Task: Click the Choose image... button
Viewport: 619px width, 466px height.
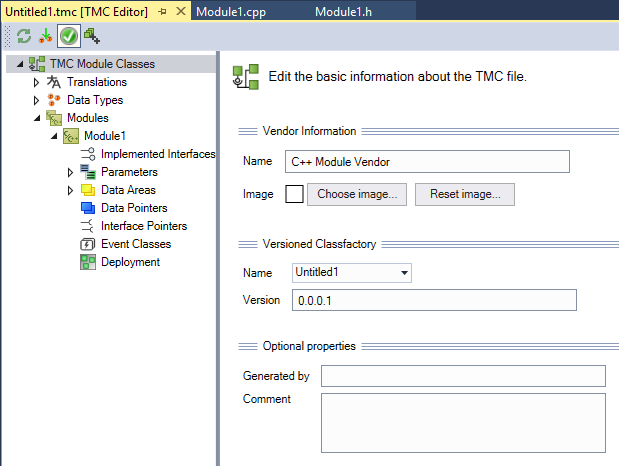Action: pyautogui.click(x=357, y=194)
